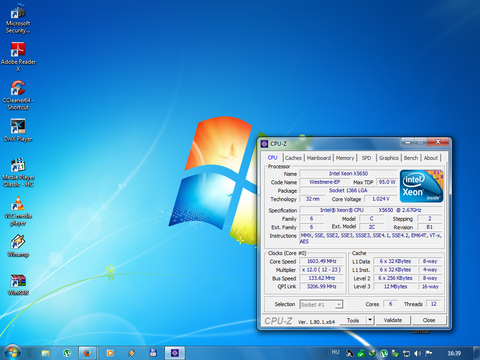Click the Validate button

393,320
